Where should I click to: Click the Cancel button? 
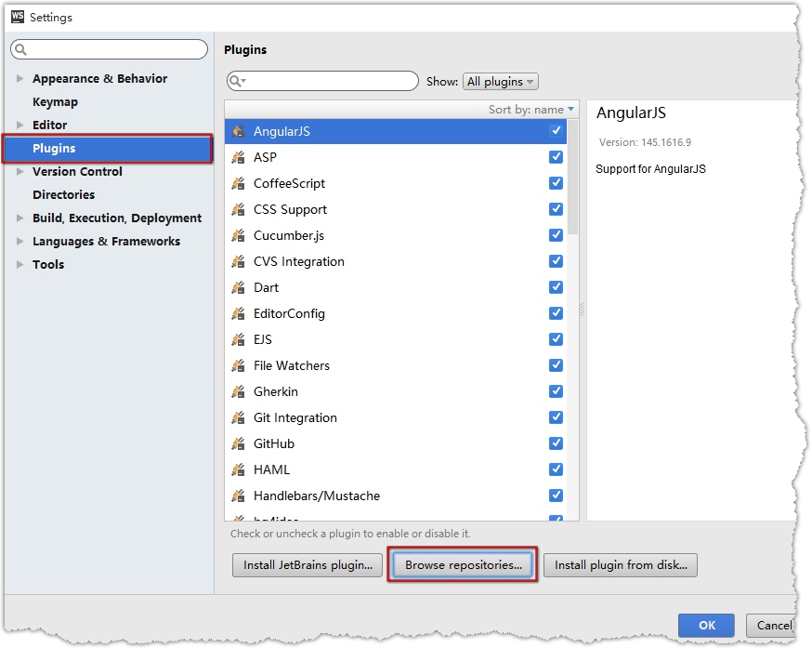[x=772, y=625]
